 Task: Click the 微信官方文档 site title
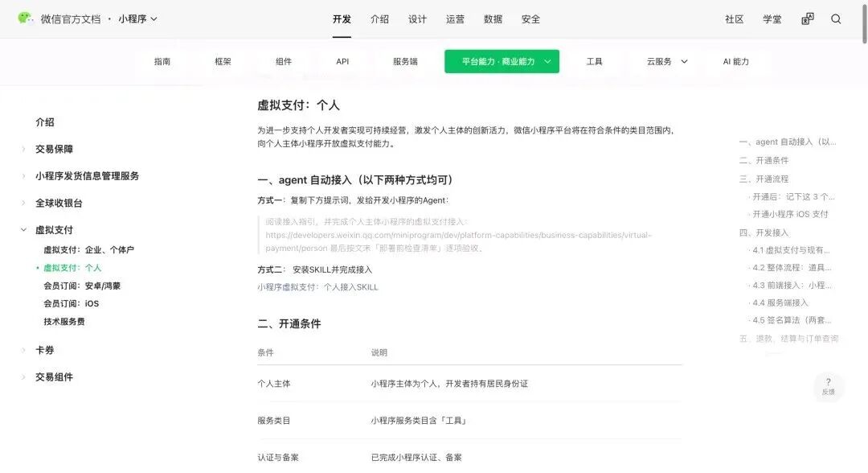(70, 19)
